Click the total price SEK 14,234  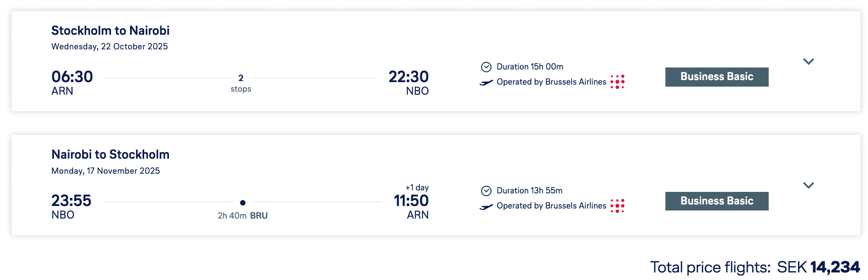pyautogui.click(x=818, y=267)
